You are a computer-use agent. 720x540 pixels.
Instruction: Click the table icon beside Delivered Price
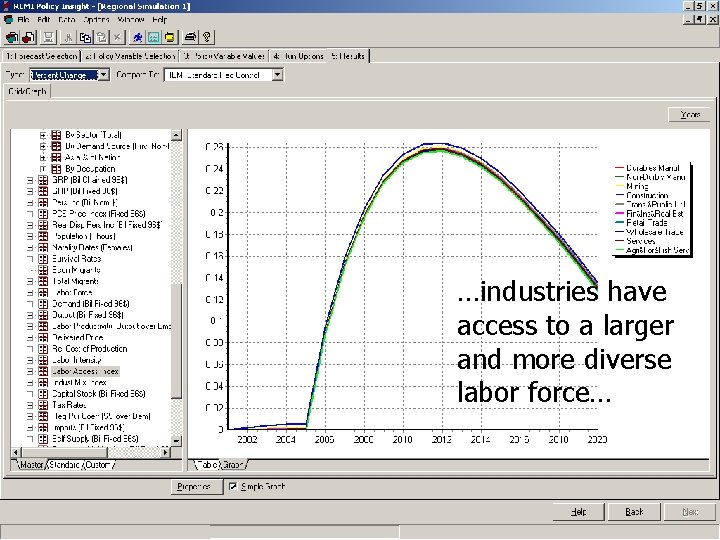(43, 338)
